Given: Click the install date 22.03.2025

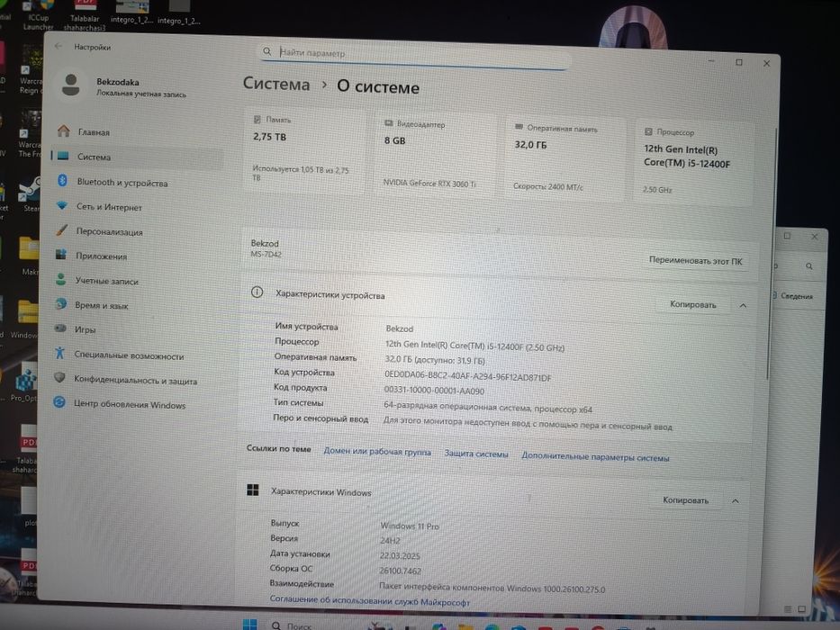Looking at the screenshot, I should tap(400, 555).
